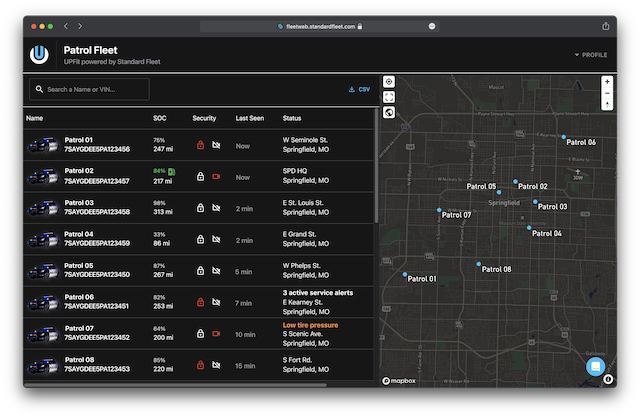Click the fleetweb.standardfleet.com address bar

320,27
